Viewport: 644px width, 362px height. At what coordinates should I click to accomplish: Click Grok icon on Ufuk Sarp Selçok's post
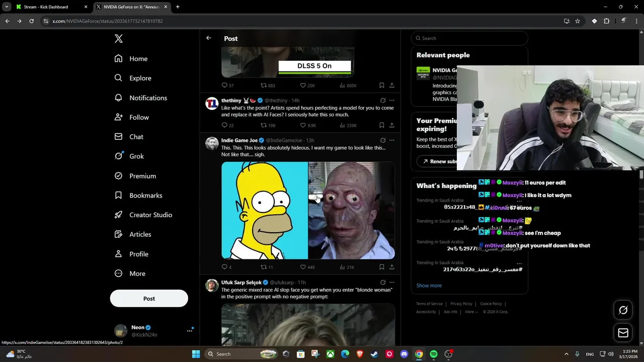click(383, 283)
